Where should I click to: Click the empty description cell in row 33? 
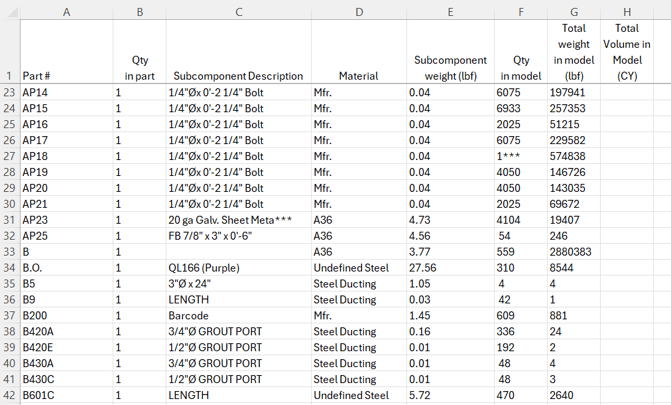239,252
